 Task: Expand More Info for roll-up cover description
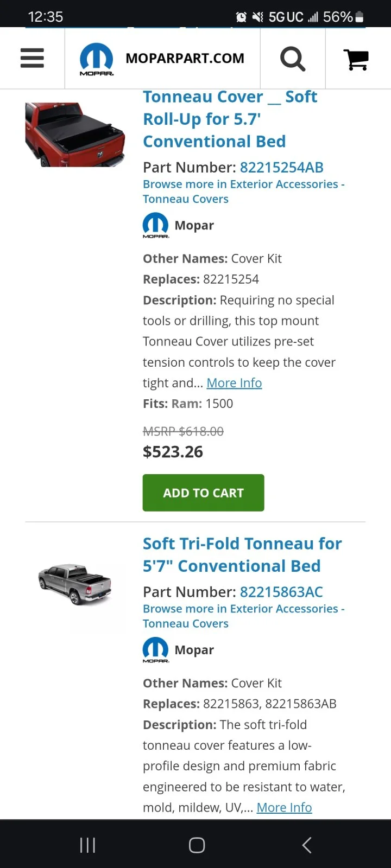click(234, 383)
